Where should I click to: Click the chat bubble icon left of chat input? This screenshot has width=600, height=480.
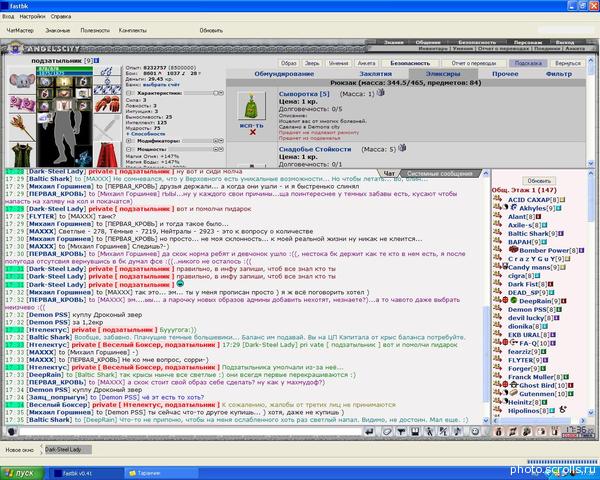[x=11, y=431]
